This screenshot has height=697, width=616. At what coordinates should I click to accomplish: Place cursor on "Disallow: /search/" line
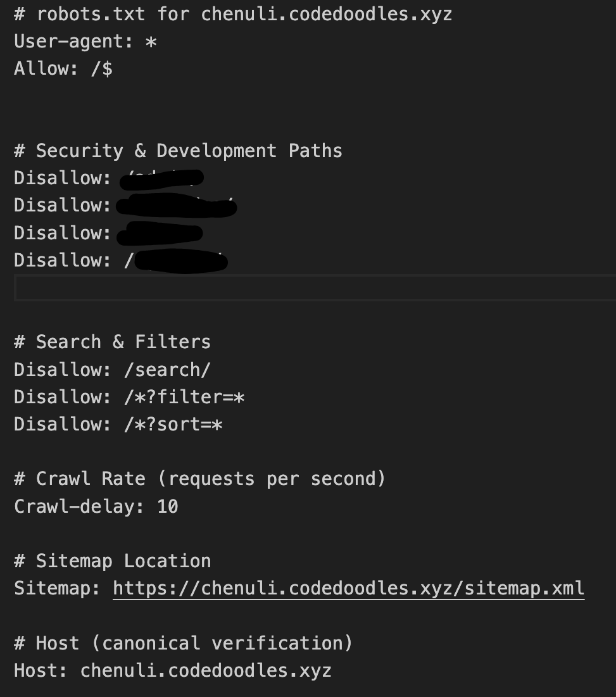pyautogui.click(x=112, y=370)
